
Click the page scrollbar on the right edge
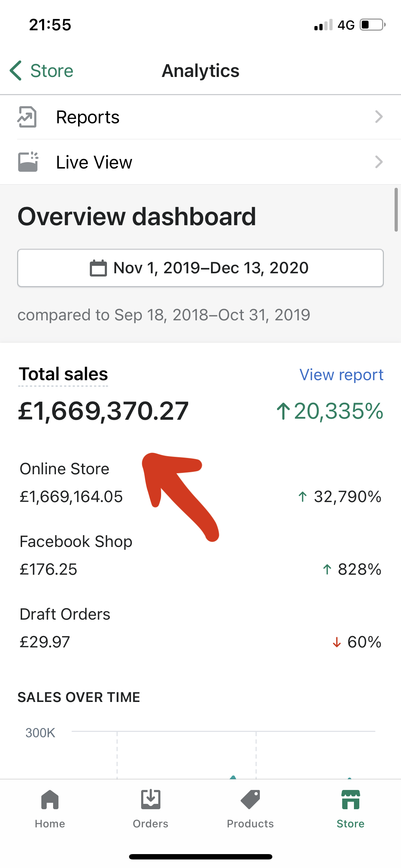[396, 210]
